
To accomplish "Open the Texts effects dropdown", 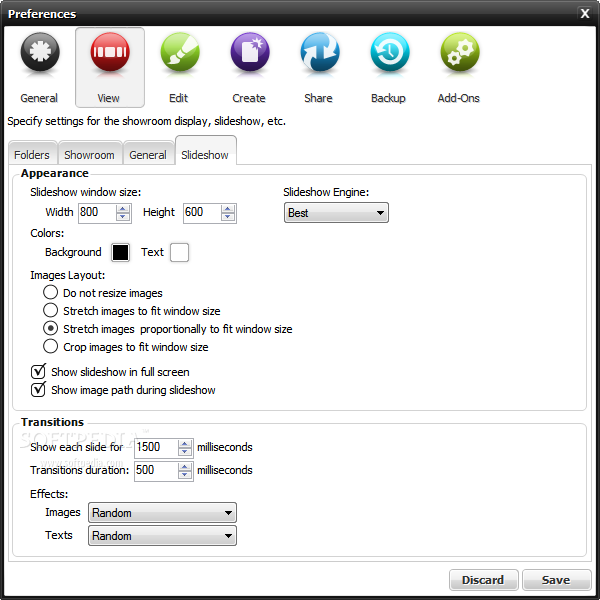I will [x=162, y=536].
